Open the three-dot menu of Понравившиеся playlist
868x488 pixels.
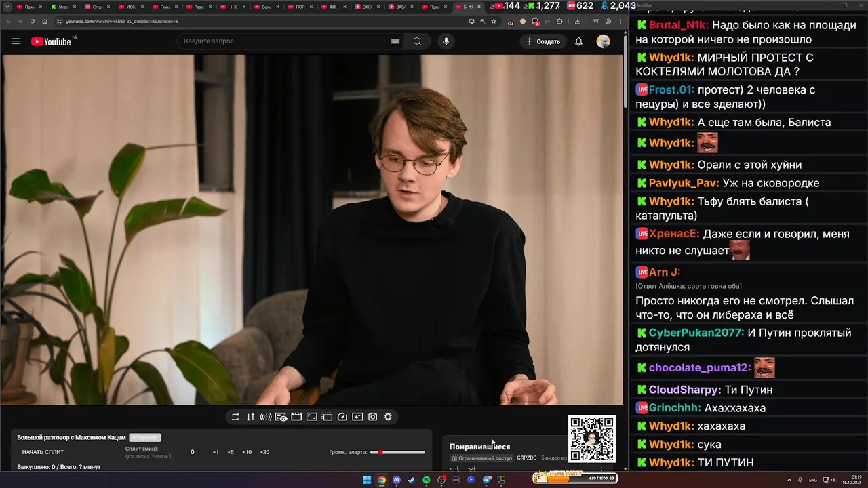[601, 468]
